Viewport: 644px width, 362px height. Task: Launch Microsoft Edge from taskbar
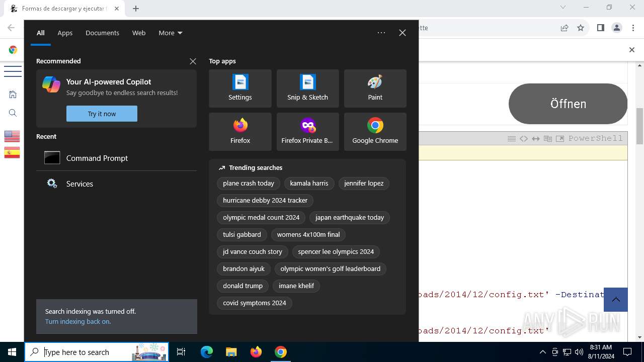pyautogui.click(x=207, y=352)
